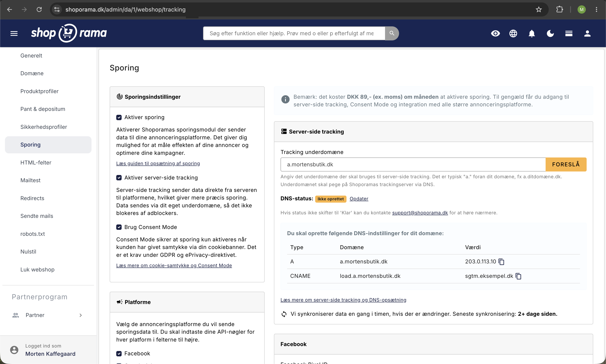Open notifications bell

(x=531, y=33)
